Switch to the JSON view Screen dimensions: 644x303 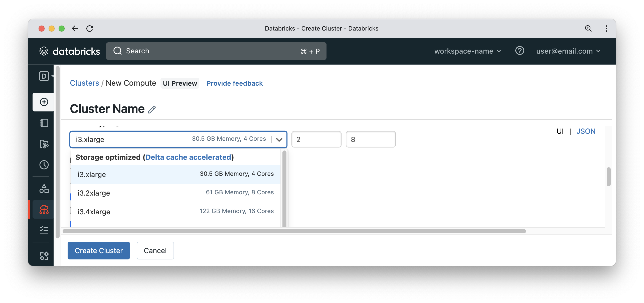coord(586,131)
